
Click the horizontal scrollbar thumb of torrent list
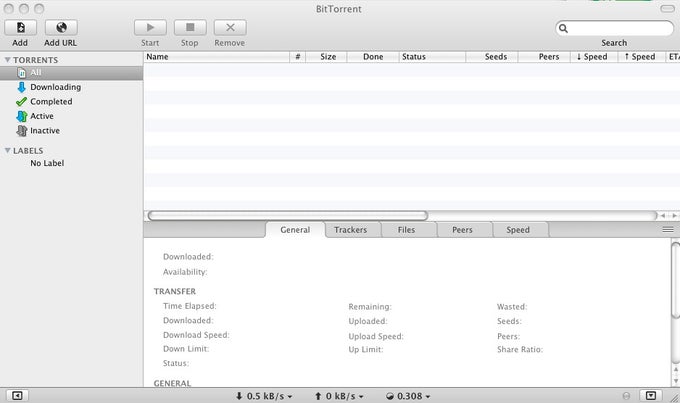[288, 216]
